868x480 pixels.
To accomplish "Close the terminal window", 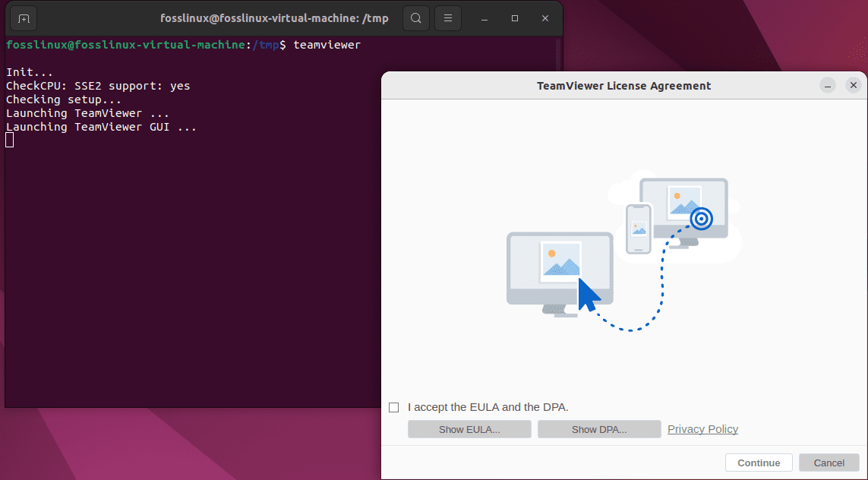I will pos(544,17).
